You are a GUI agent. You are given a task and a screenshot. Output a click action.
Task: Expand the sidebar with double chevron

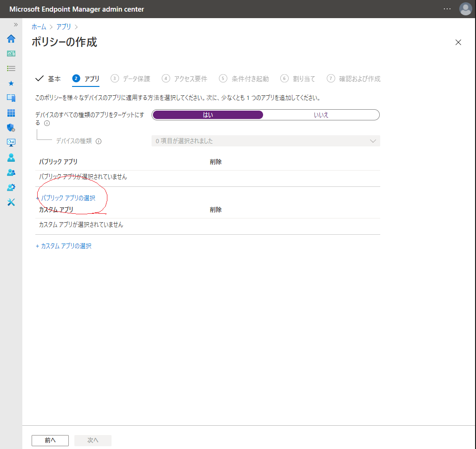point(16,25)
